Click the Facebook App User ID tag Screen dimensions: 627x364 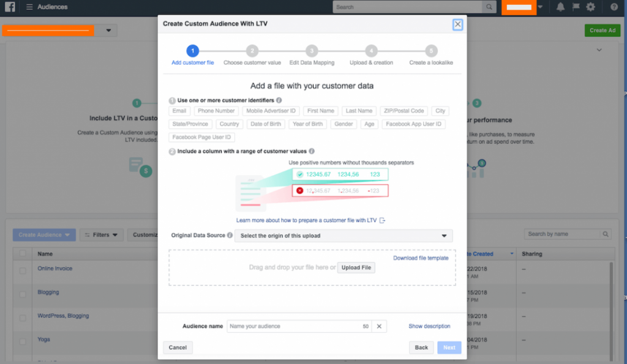[413, 124]
